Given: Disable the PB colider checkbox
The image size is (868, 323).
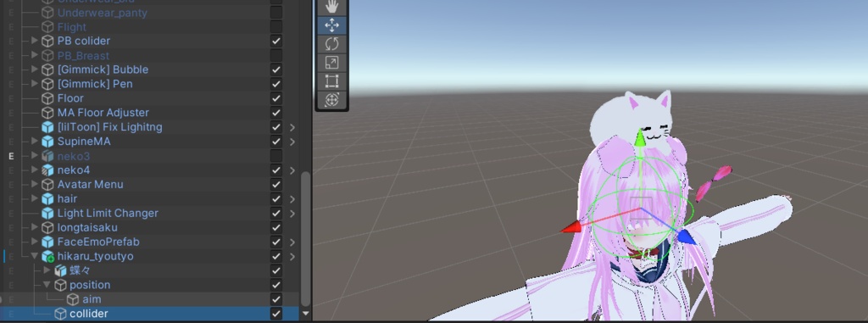Looking at the screenshot, I should coord(275,41).
